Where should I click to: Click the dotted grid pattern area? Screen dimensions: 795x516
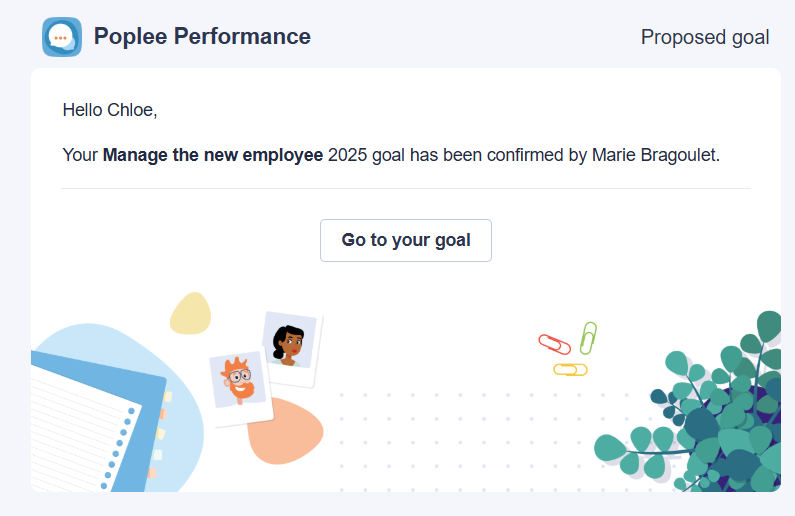point(482,441)
